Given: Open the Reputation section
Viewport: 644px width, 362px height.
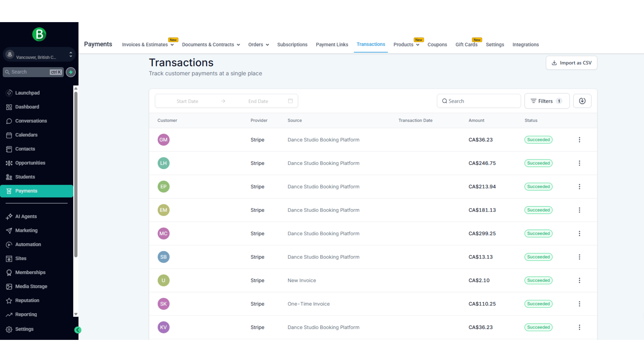Looking at the screenshot, I should point(9,300).
